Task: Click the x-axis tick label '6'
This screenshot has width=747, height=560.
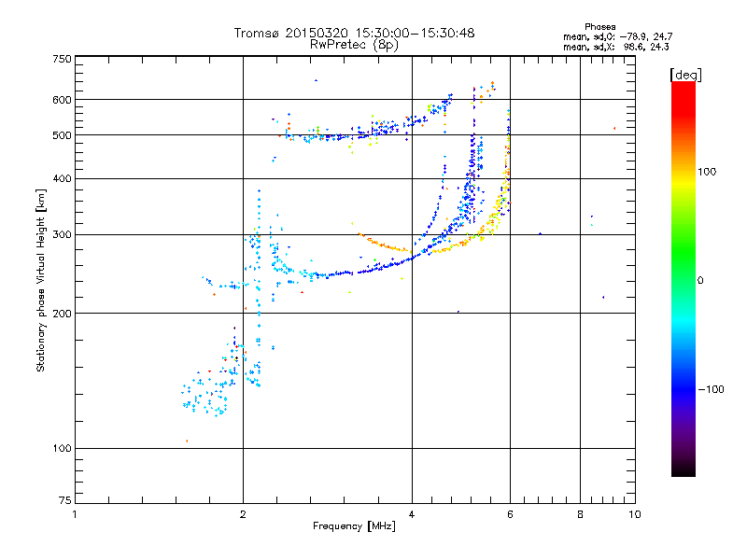Action: pyautogui.click(x=510, y=514)
